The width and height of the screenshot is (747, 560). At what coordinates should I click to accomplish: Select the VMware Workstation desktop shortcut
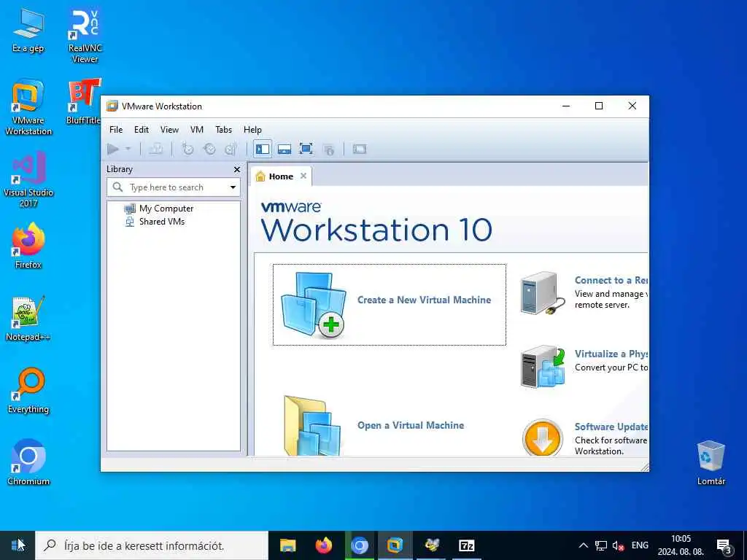coord(28,108)
